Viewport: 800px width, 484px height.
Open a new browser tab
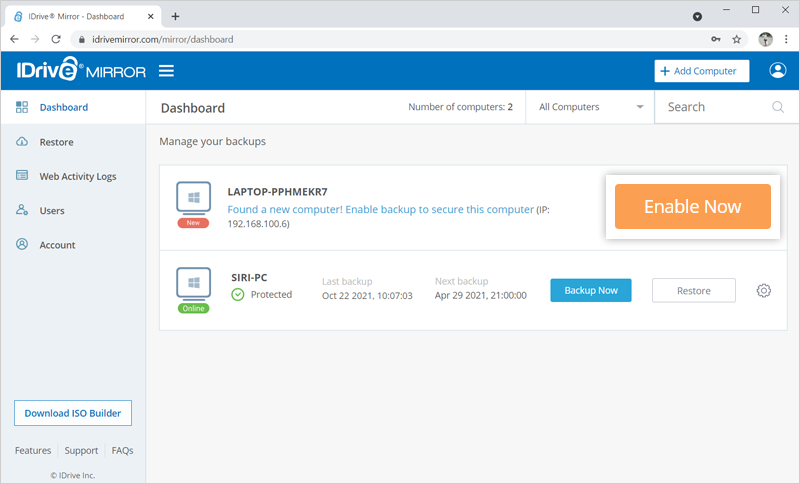tap(175, 16)
